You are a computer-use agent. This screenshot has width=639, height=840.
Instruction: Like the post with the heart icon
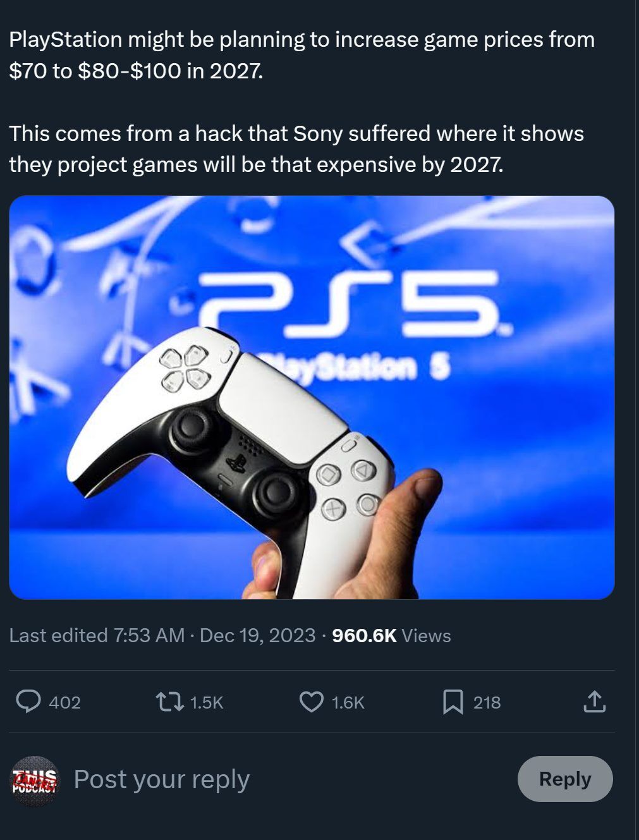tap(311, 702)
